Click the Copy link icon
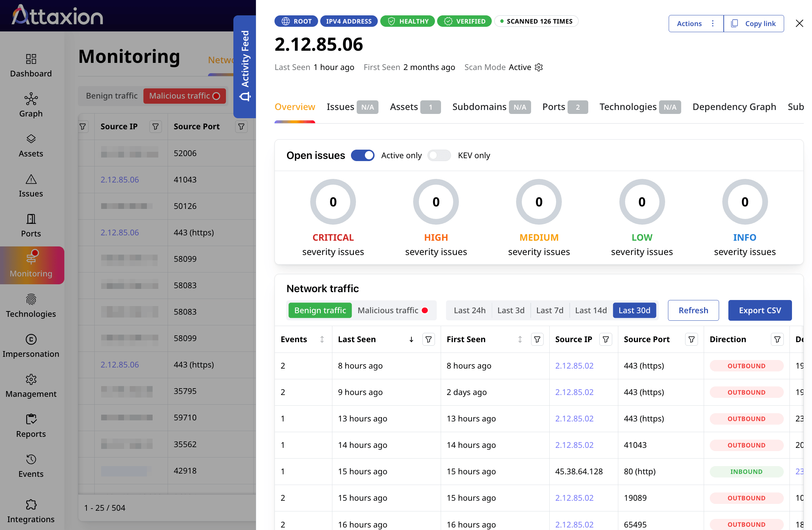Image resolution: width=812 pixels, height=530 pixels. pos(735,23)
